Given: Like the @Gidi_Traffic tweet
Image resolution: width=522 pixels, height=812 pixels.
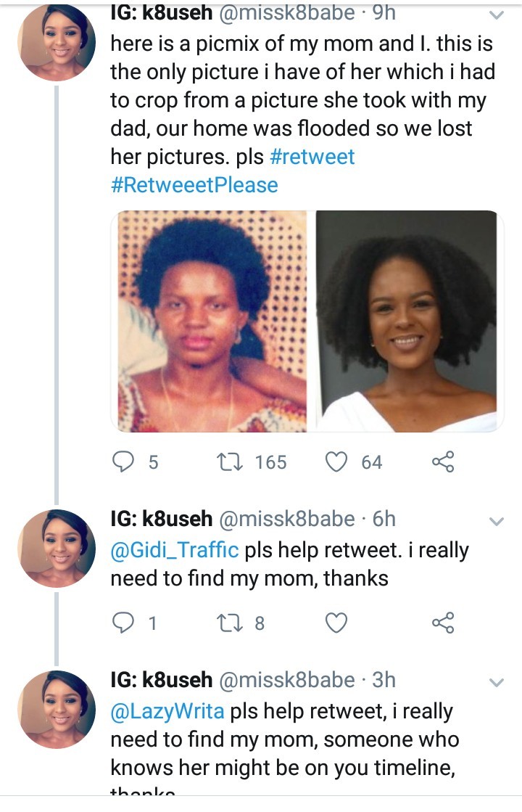Looking at the screenshot, I should [x=336, y=623].
